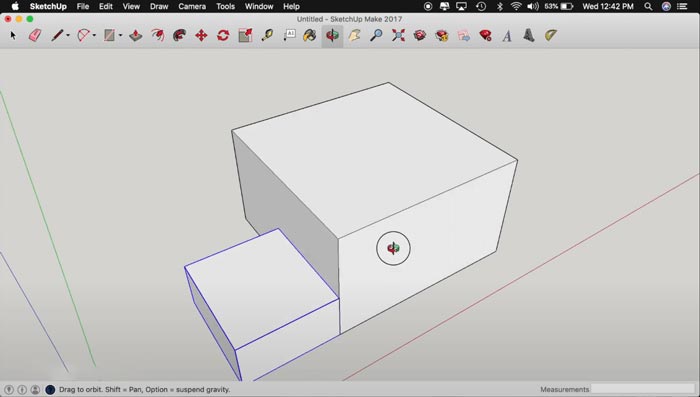Open the Tools menu

point(225,6)
